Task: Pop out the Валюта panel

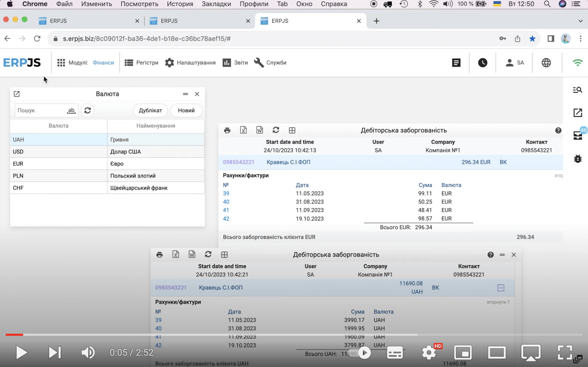Action: point(17,94)
